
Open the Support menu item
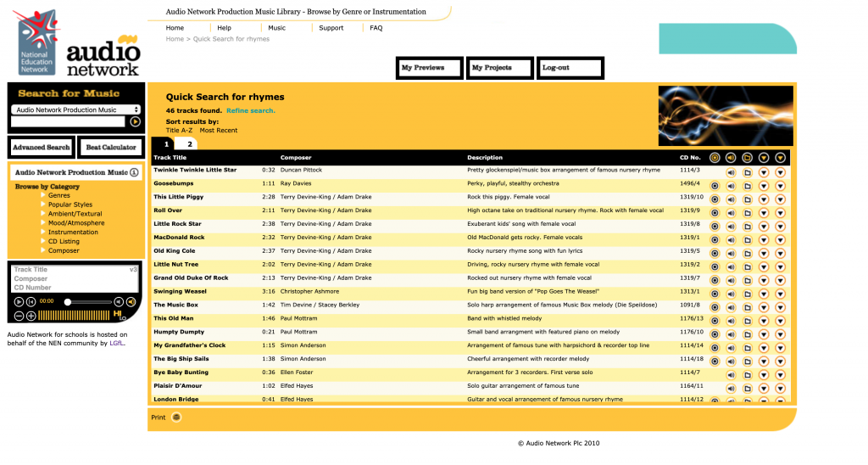(331, 28)
